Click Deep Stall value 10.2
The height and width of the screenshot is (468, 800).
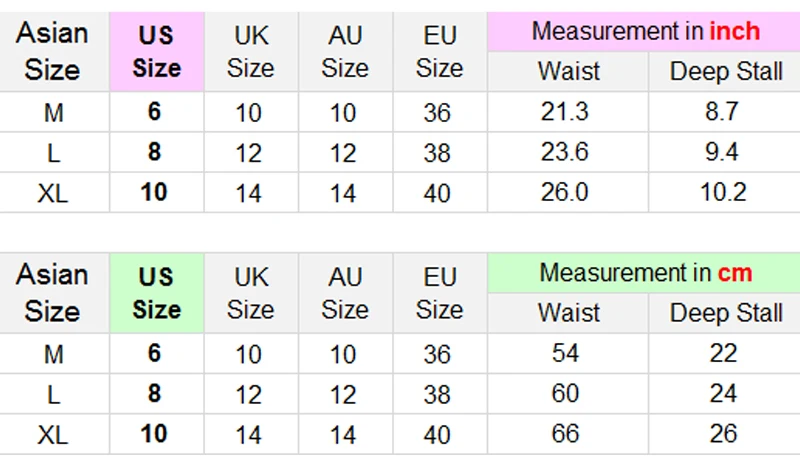coord(722,192)
